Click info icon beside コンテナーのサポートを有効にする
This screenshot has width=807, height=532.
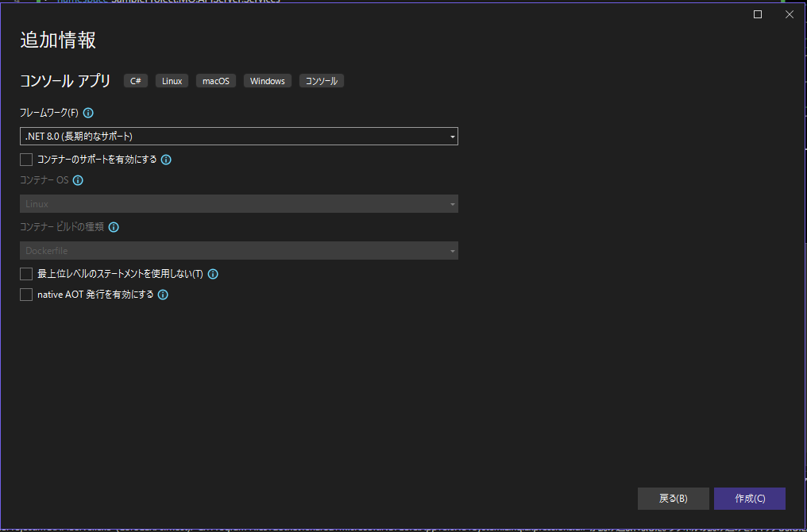tap(166, 160)
